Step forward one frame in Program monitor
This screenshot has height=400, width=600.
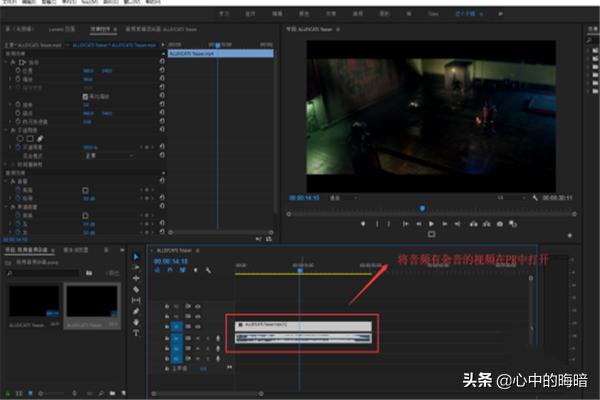444,224
